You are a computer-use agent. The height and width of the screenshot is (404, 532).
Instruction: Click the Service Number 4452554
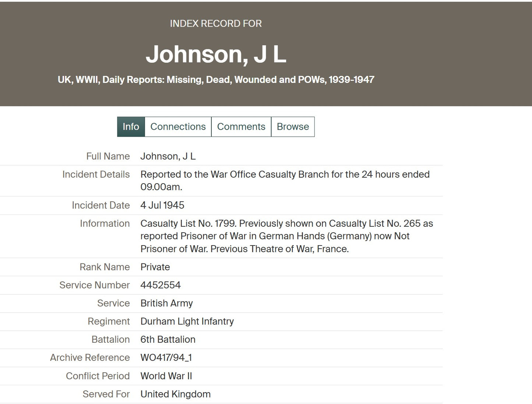pyautogui.click(x=161, y=285)
